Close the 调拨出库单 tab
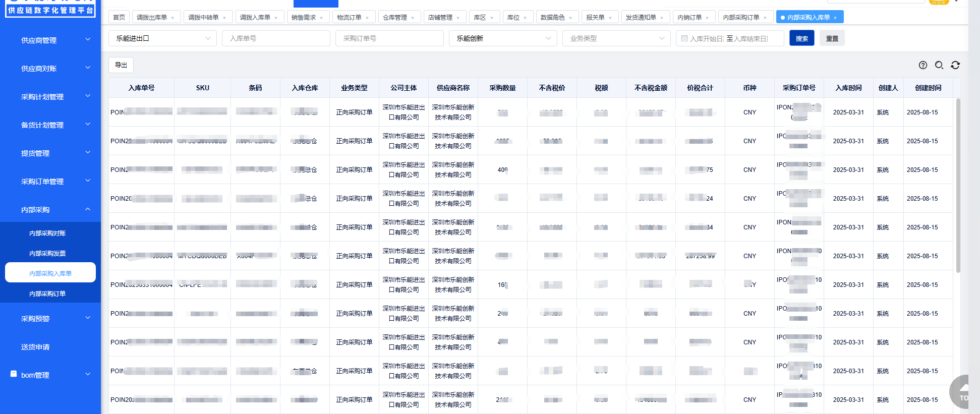The height and width of the screenshot is (414, 980). coord(172,18)
